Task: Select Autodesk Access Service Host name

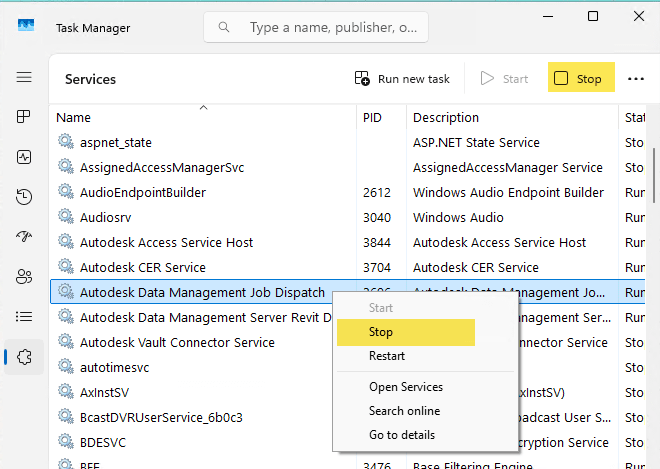Action: (166, 242)
